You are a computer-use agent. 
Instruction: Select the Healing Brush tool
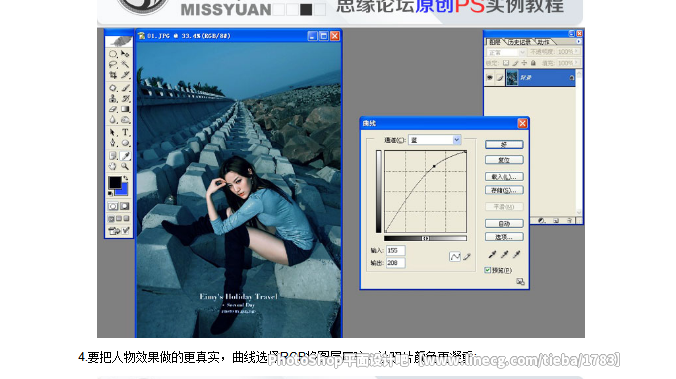[113, 88]
